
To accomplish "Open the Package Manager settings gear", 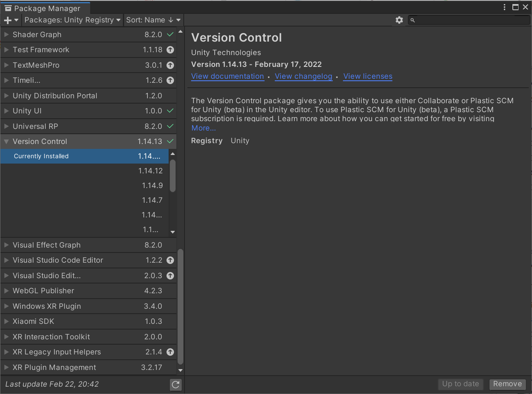I will point(399,20).
